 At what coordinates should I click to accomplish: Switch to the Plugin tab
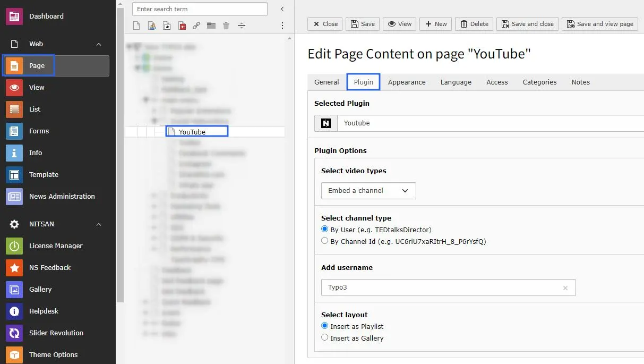pyautogui.click(x=364, y=82)
